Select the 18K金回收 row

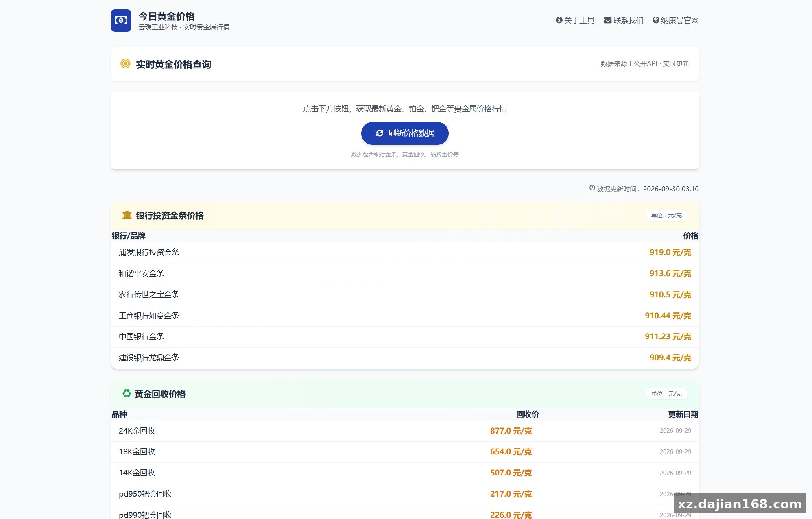[405, 452]
